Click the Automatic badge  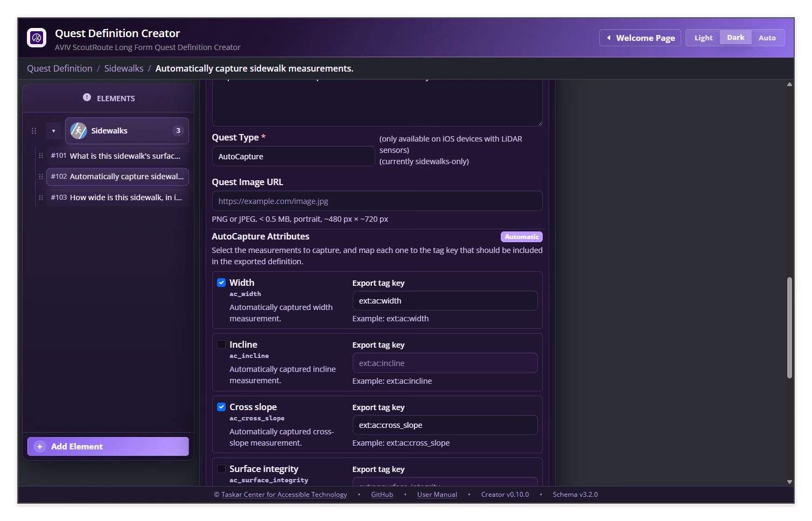coord(522,237)
